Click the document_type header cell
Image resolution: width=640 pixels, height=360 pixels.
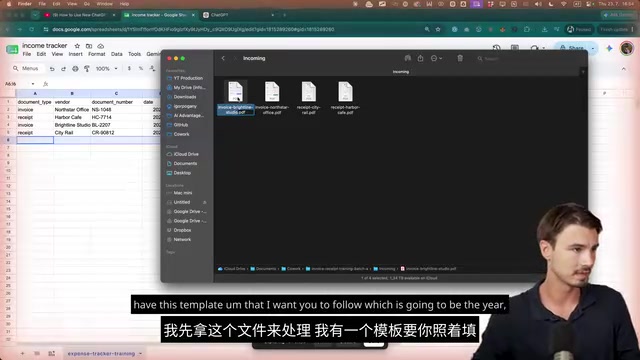click(x=35, y=102)
